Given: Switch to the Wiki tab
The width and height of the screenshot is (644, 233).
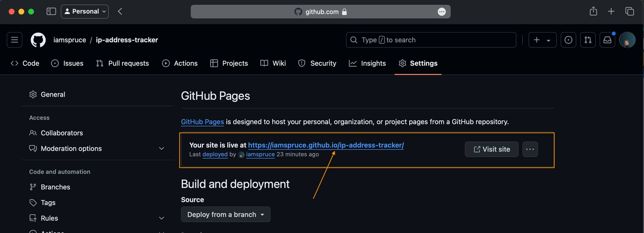Looking at the screenshot, I should 273,63.
